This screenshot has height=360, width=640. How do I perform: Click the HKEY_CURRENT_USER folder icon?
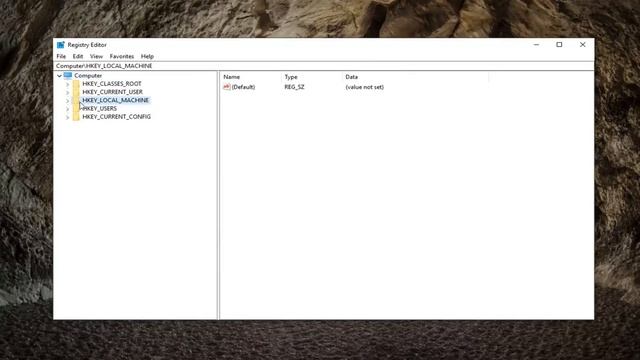[76, 92]
